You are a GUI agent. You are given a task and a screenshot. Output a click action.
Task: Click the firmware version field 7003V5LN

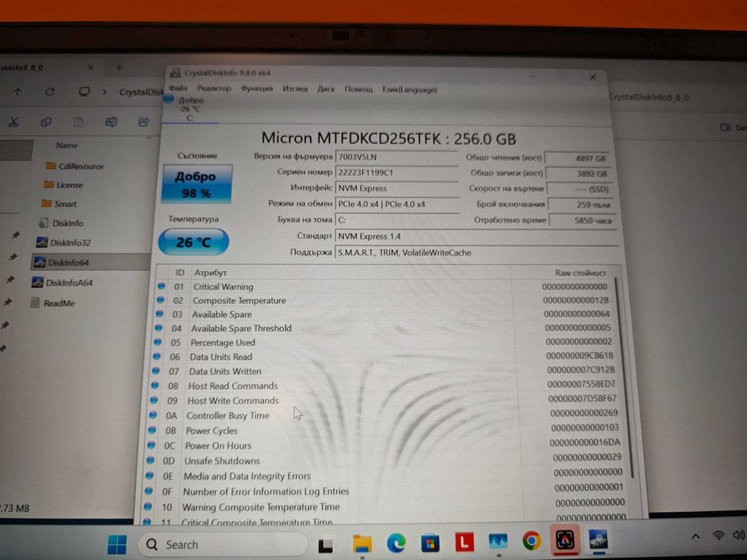tap(396, 157)
